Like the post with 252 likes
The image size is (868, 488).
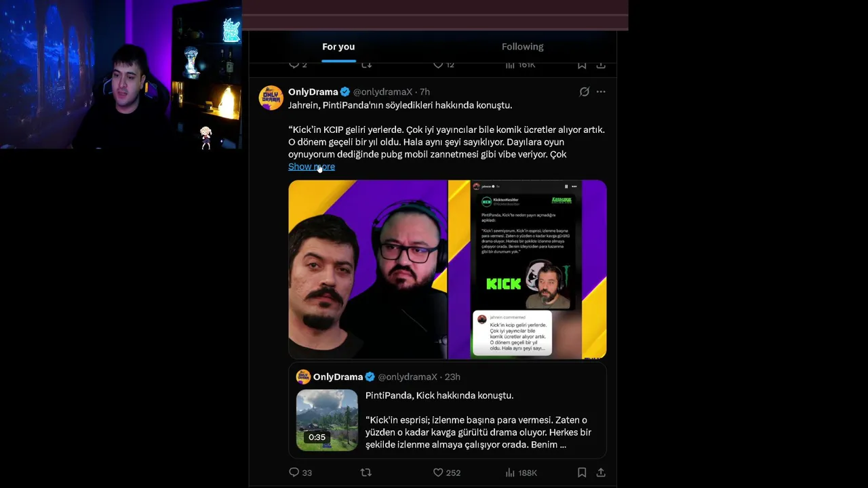[446, 472]
